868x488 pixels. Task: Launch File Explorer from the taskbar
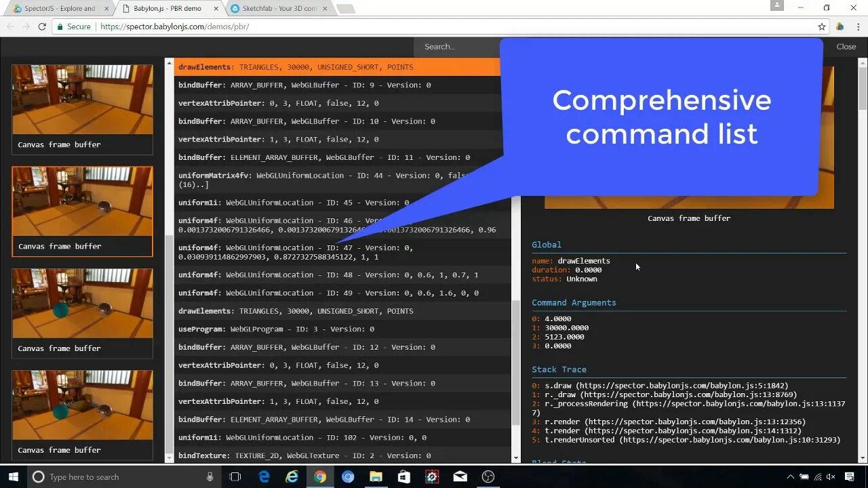click(x=376, y=476)
